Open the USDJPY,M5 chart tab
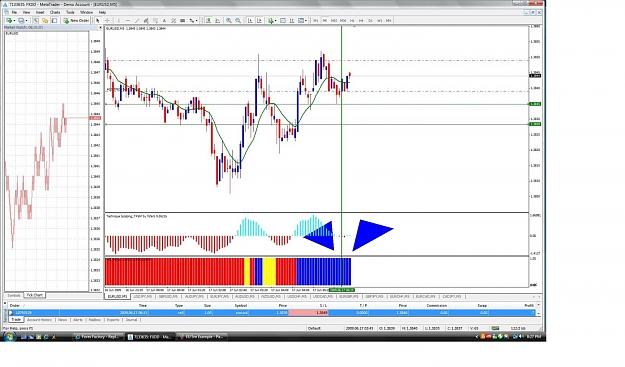The width and height of the screenshot is (625, 367). click(143, 296)
